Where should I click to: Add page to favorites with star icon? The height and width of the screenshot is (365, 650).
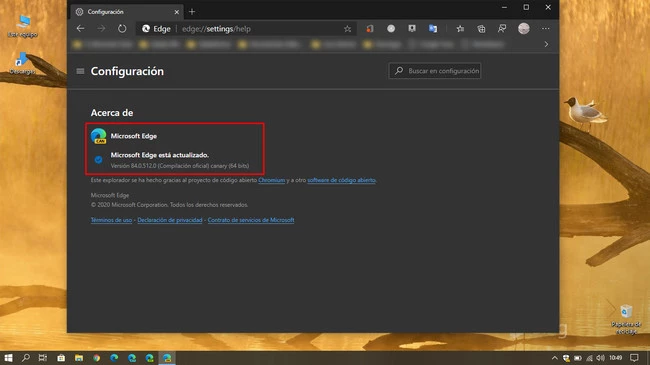347,29
